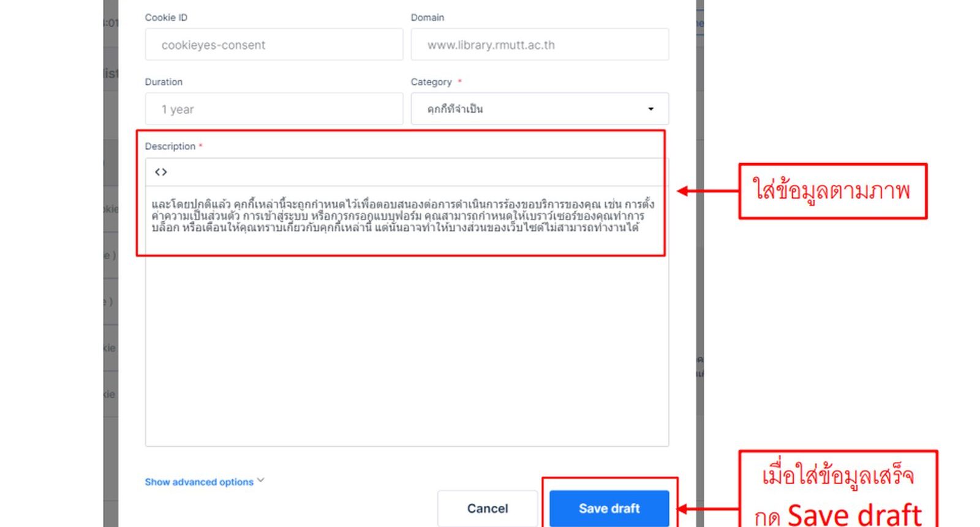Click the Cookie ID label
Image resolution: width=980 pixels, height=527 pixels.
tap(166, 18)
